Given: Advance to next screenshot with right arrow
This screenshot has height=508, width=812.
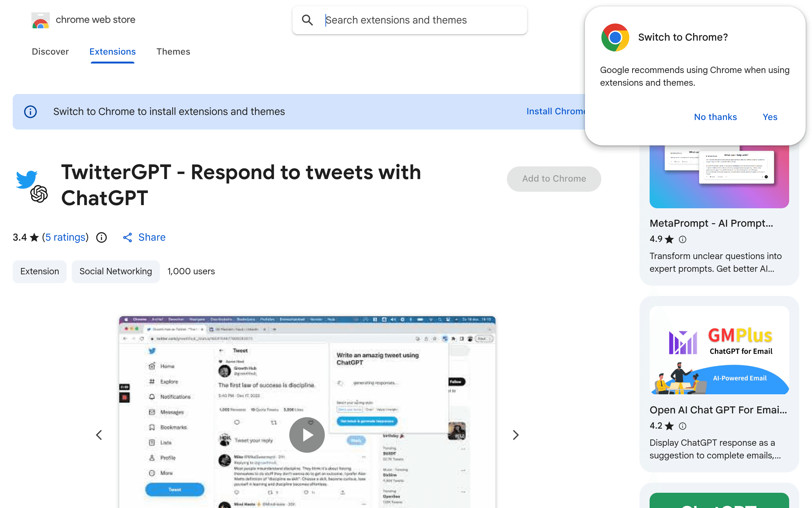Looking at the screenshot, I should (516, 435).
